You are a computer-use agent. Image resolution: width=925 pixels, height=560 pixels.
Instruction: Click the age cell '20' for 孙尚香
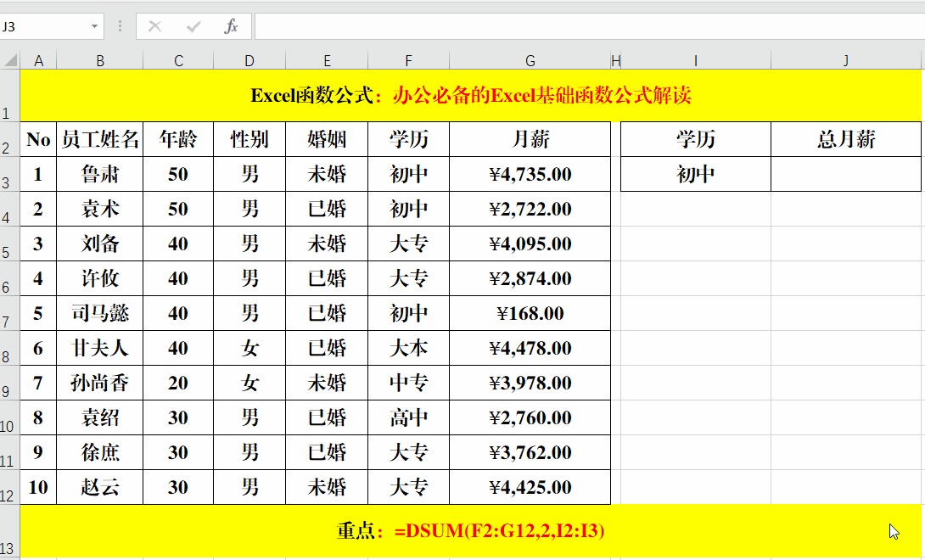pos(178,383)
